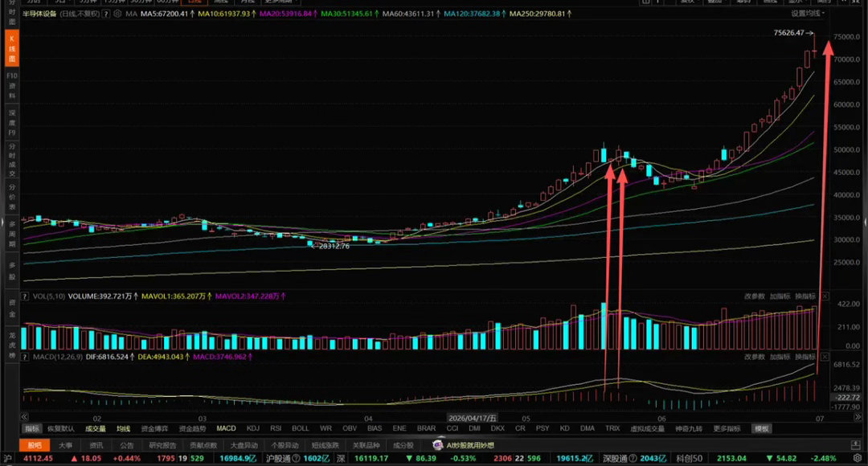This screenshot has height=466, width=868.
Task: Jump chart left with the double-arrow icon
Action: pos(24,417)
